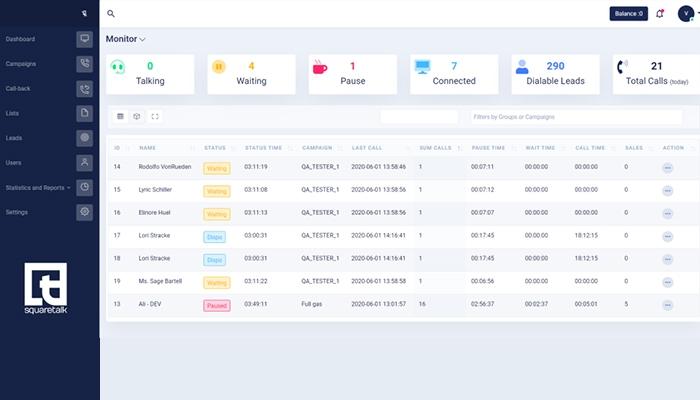Click the Lists document icon
This screenshot has height=400, width=700.
(84, 113)
